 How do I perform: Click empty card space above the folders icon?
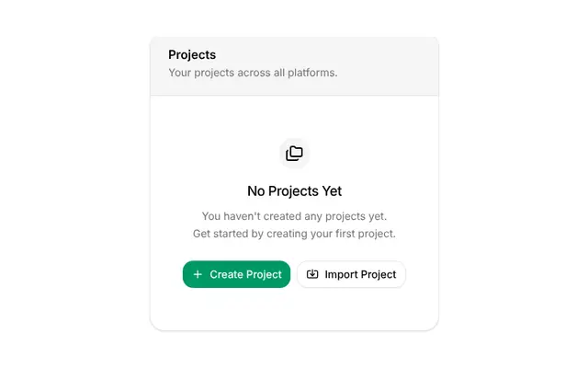click(294, 117)
